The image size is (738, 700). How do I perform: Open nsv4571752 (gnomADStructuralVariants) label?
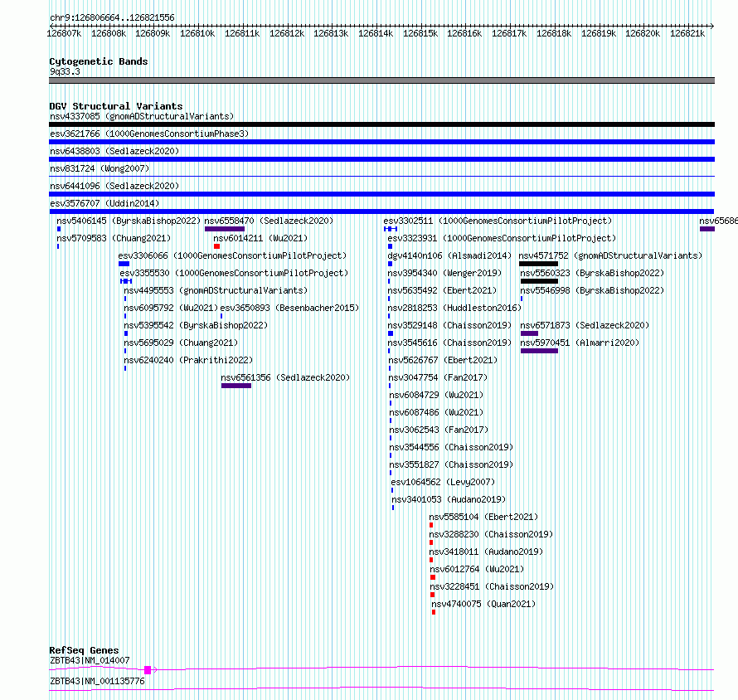(610, 255)
